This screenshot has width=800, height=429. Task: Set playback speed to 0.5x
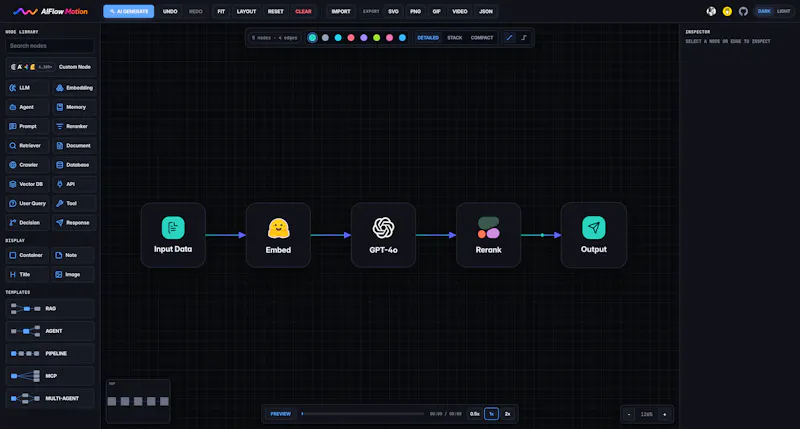coord(474,414)
